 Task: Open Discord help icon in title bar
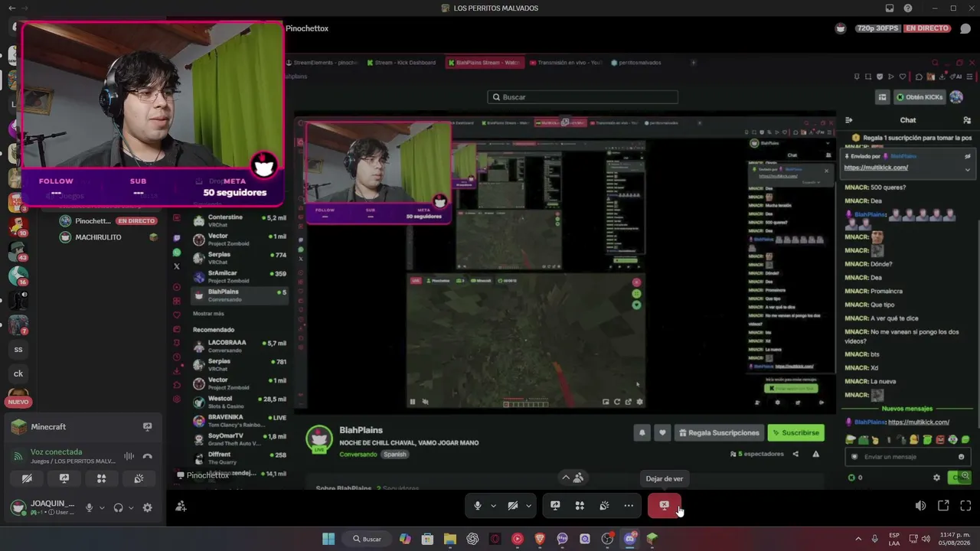coord(908,8)
